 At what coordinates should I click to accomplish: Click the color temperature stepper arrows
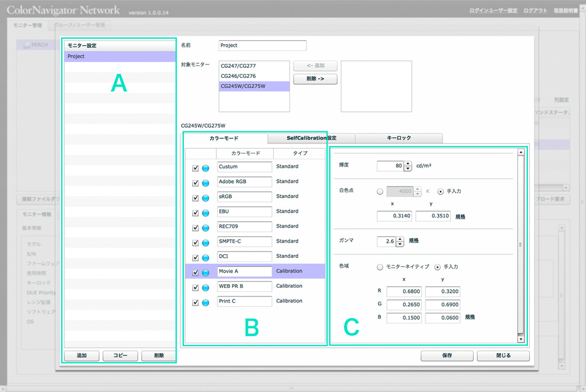pos(418,192)
